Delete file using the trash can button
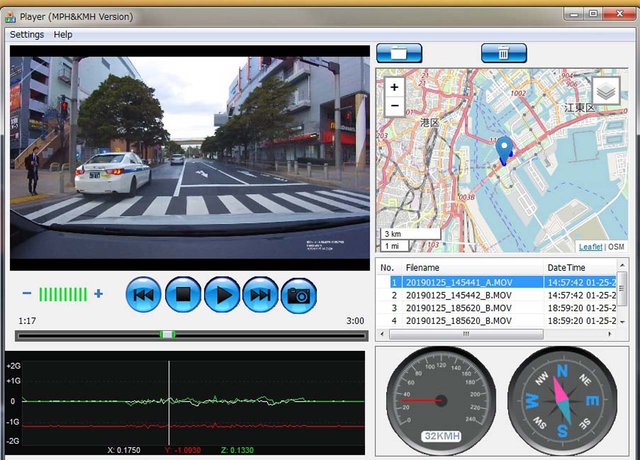The height and width of the screenshot is (460, 640). click(x=503, y=52)
